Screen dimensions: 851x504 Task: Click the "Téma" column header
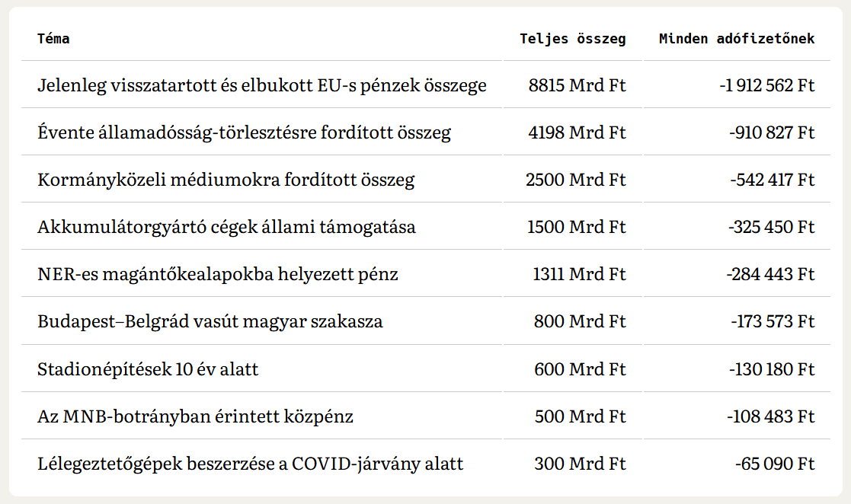[53, 39]
